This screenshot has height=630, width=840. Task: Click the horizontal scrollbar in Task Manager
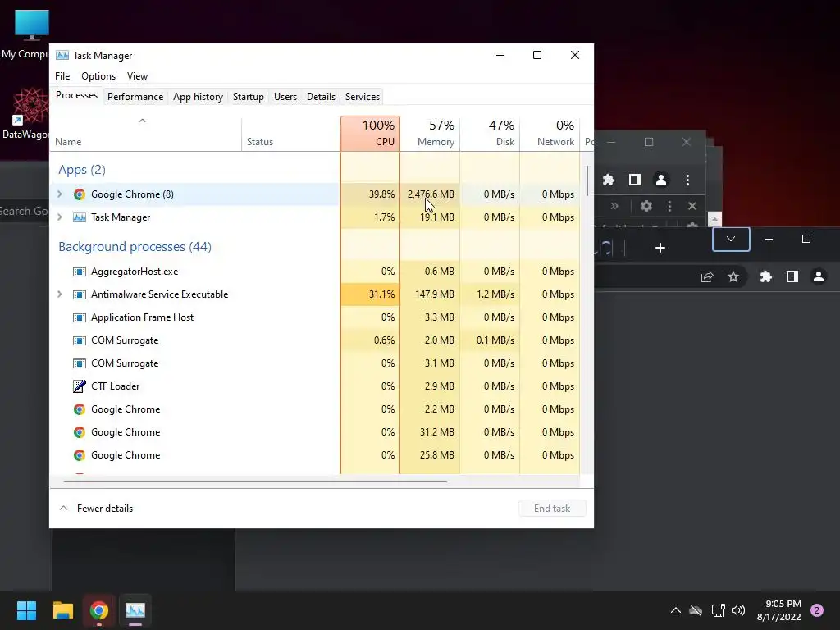[255, 481]
